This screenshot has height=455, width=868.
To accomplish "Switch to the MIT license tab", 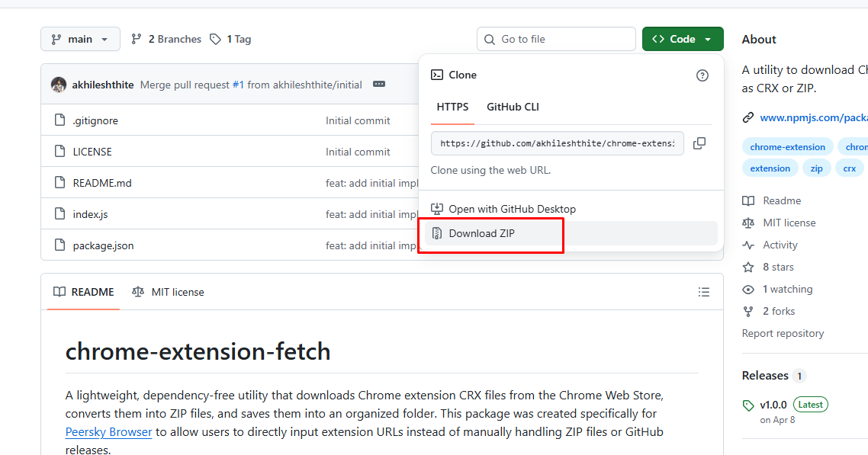I will point(169,292).
